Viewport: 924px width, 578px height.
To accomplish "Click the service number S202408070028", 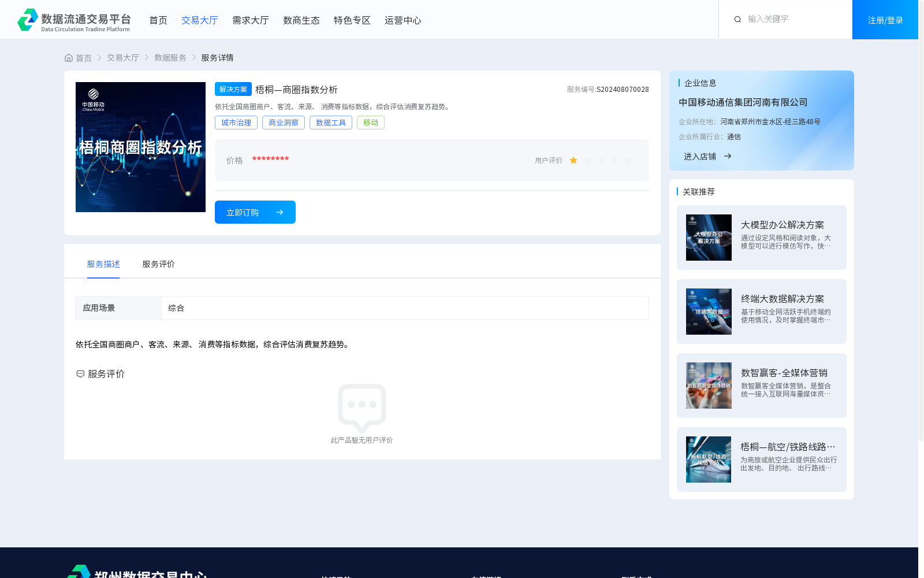I will [623, 90].
